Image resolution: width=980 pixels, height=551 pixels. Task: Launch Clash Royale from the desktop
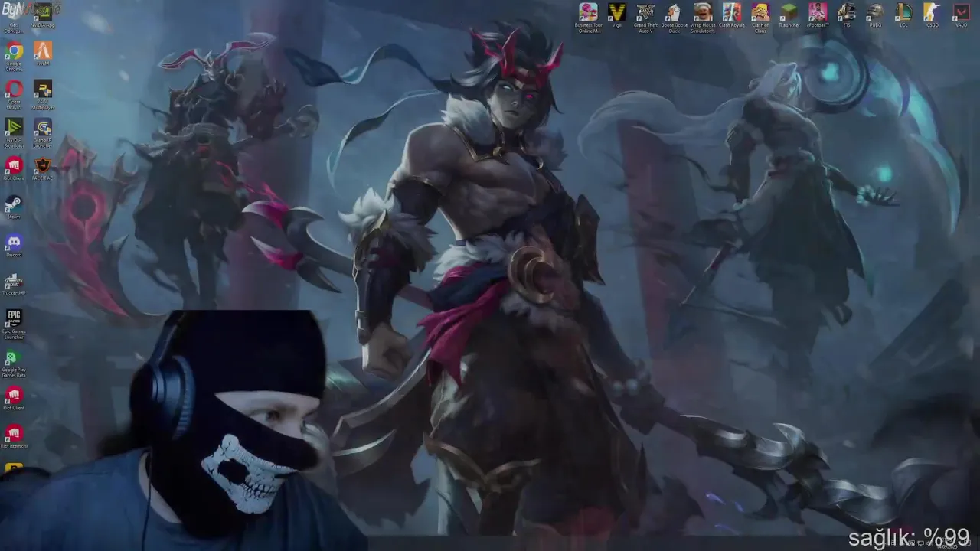click(x=731, y=13)
